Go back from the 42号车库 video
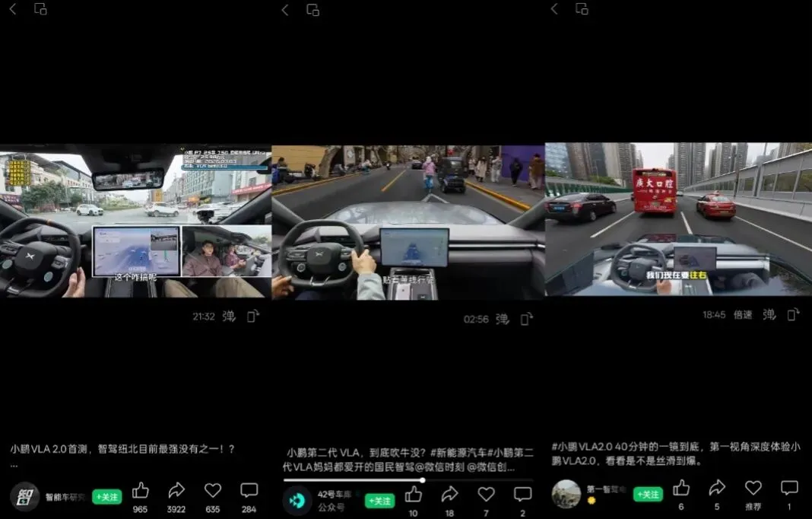The width and height of the screenshot is (812, 519). click(x=285, y=10)
